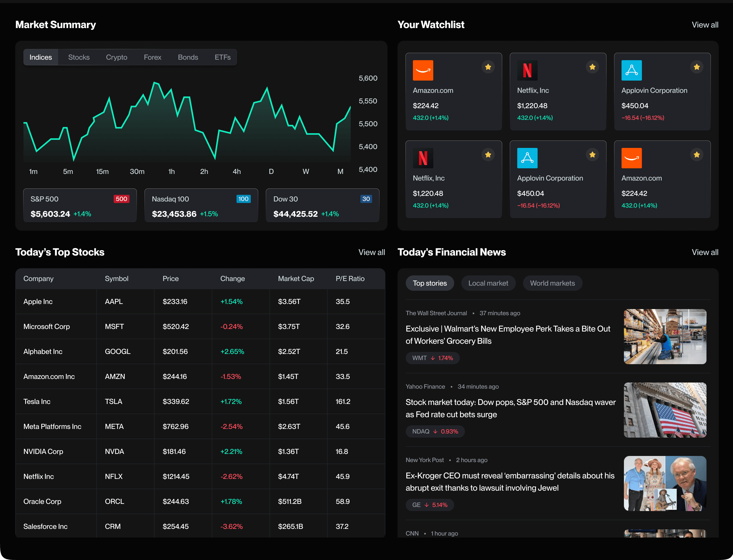The image size is (733, 560).
Task: Open the Walmart employee perk article
Action: point(508,335)
